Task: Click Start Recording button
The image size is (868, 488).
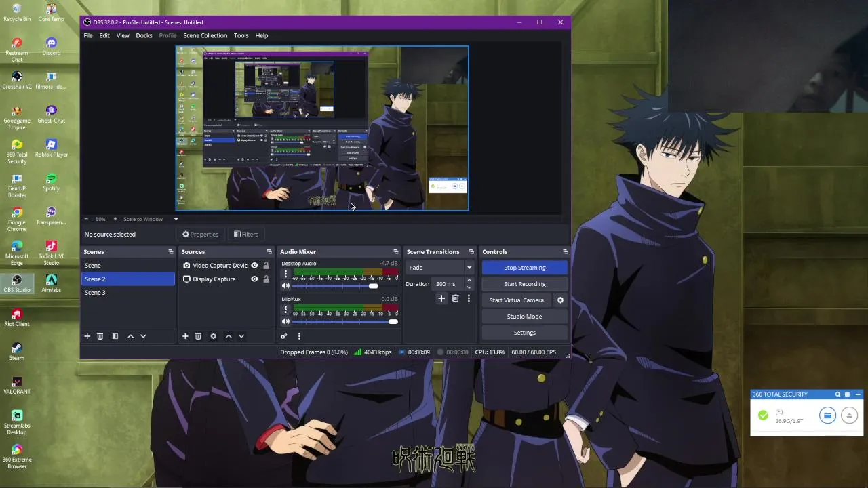Action: click(x=525, y=284)
